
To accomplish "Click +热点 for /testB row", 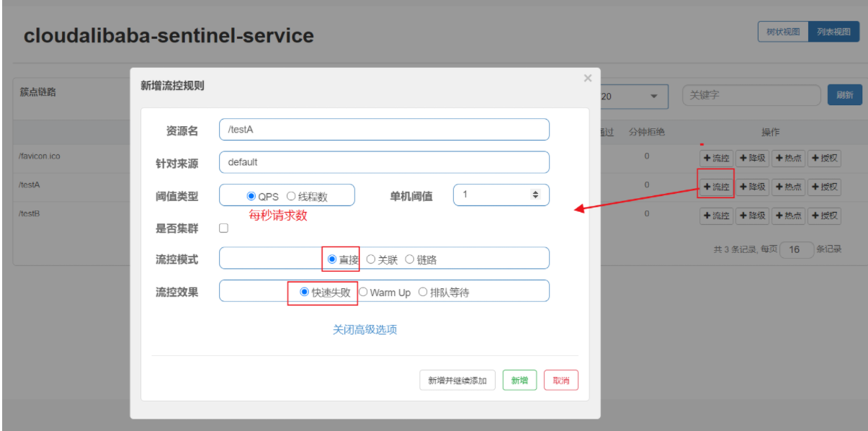I will [788, 215].
